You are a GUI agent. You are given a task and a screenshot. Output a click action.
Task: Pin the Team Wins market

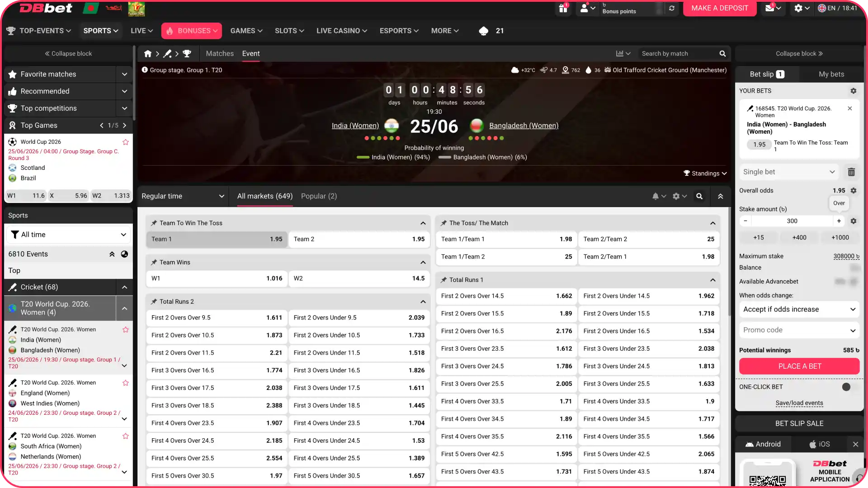[154, 263]
